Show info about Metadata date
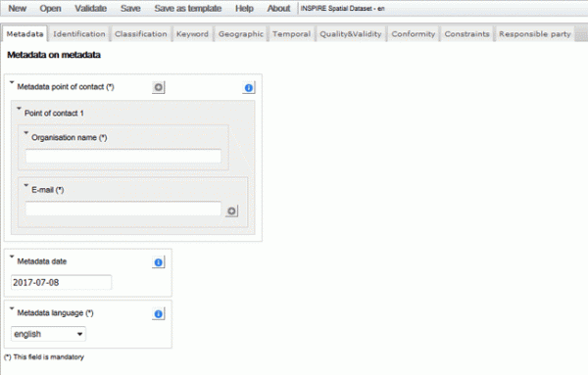The width and height of the screenshot is (588, 375). tap(158, 262)
